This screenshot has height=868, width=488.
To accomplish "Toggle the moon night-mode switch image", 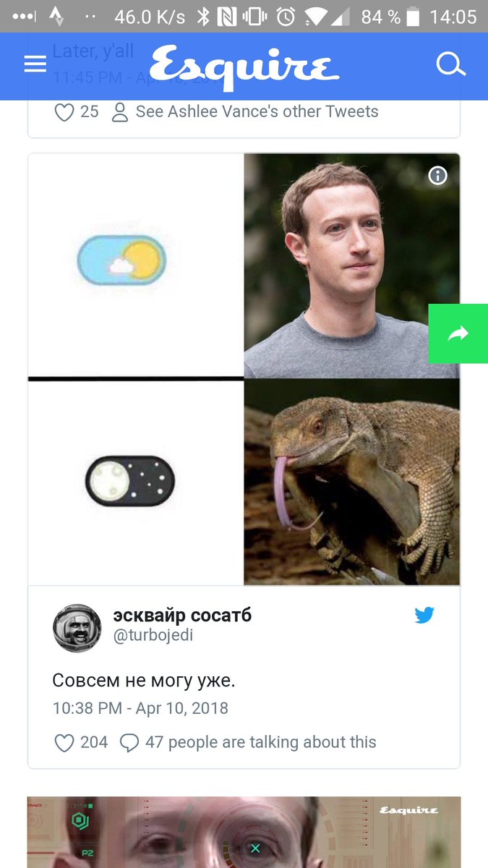I will point(130,481).
